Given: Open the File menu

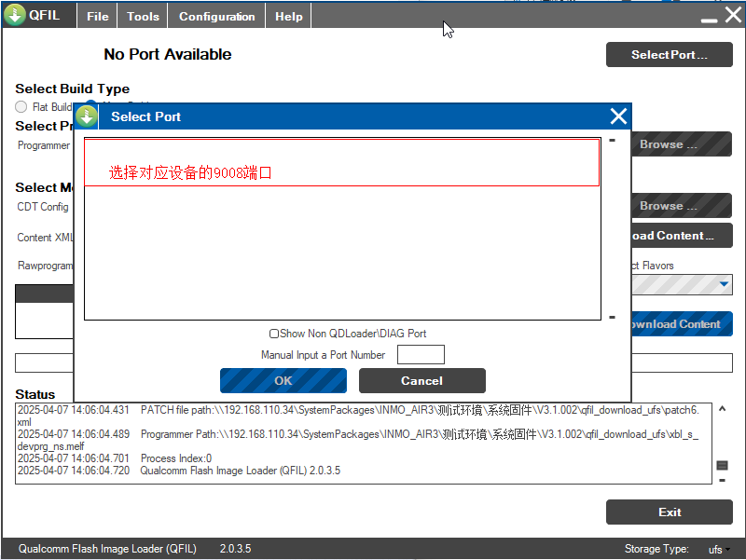Looking at the screenshot, I should pyautogui.click(x=98, y=17).
